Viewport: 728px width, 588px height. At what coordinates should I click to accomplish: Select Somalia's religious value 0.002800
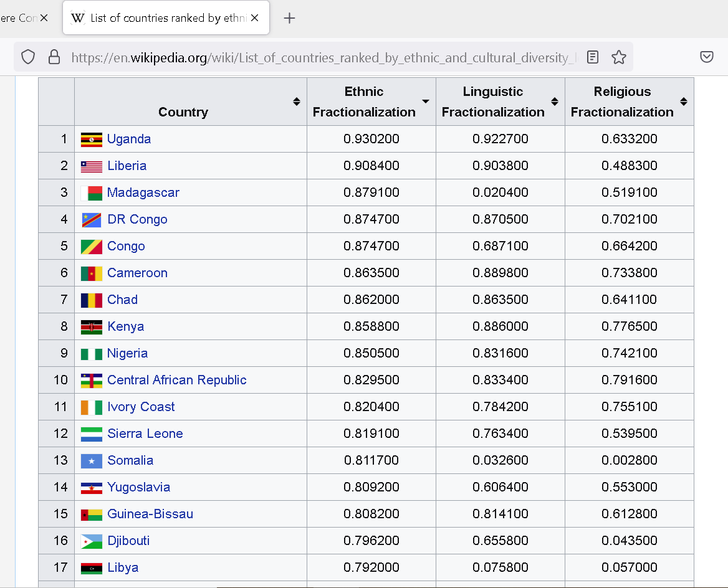(x=630, y=460)
